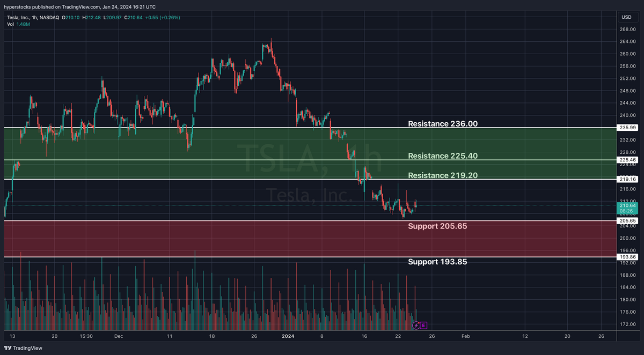Click the Resistance 236.00 text label
The width and height of the screenshot is (644, 355).
click(x=443, y=123)
